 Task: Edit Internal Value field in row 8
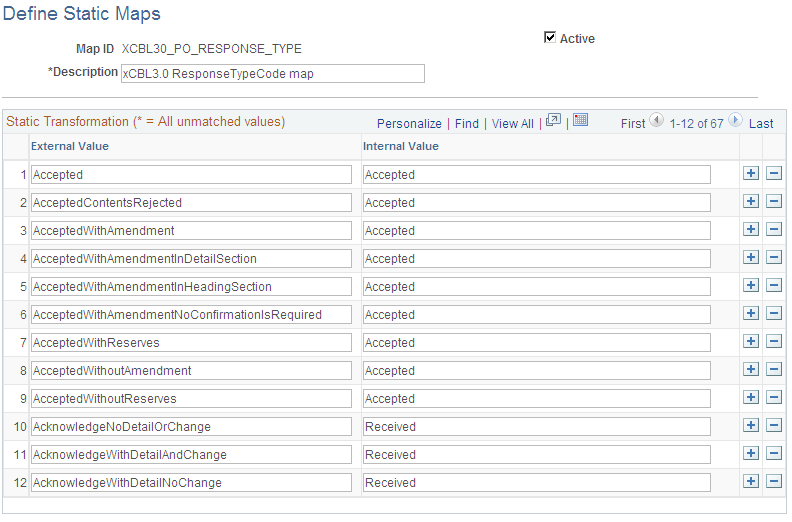[x=536, y=371]
